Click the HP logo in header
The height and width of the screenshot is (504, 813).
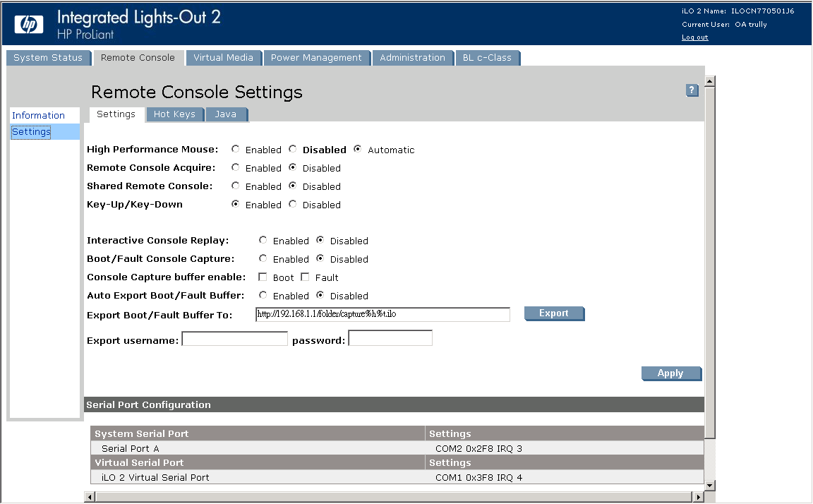click(x=29, y=24)
